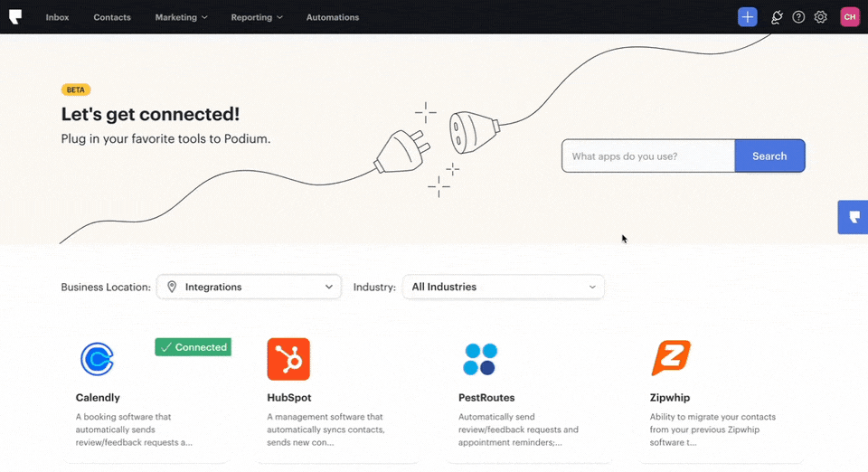The width and height of the screenshot is (868, 472).
Task: Open the settings gear icon
Action: coord(821,17)
